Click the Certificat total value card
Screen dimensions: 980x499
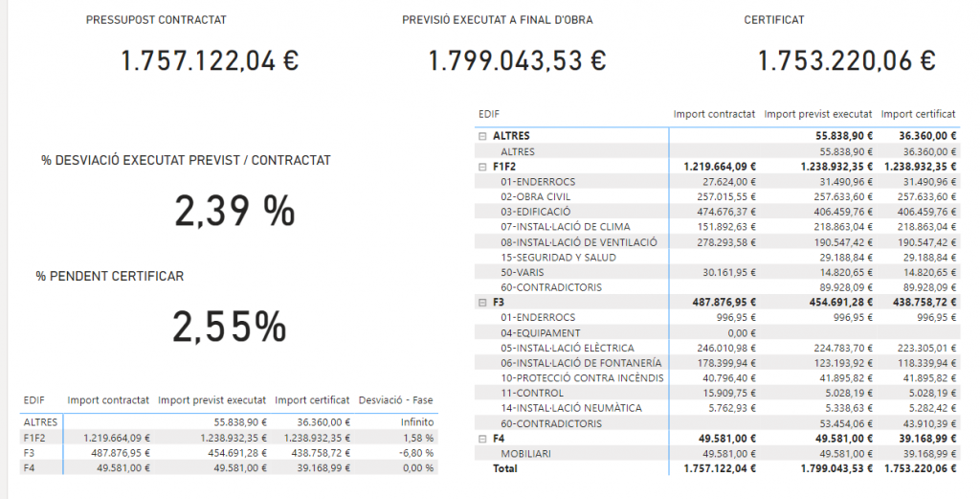846,60
